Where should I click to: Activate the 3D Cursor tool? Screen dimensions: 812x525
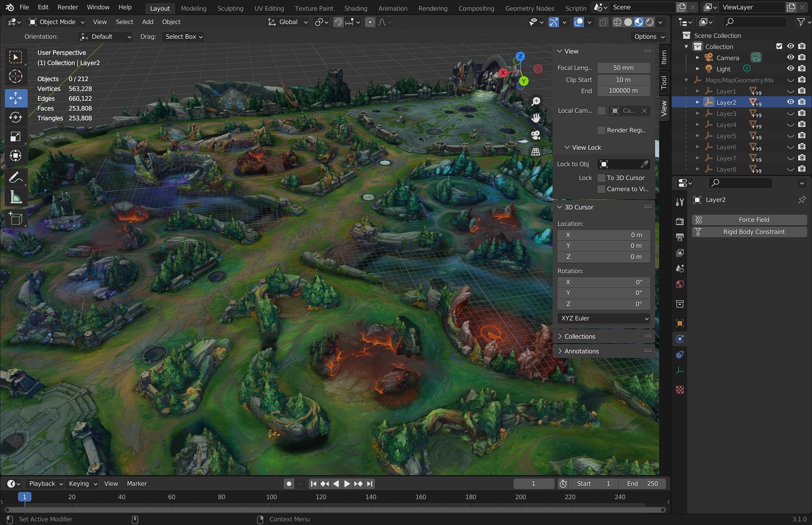click(x=16, y=77)
